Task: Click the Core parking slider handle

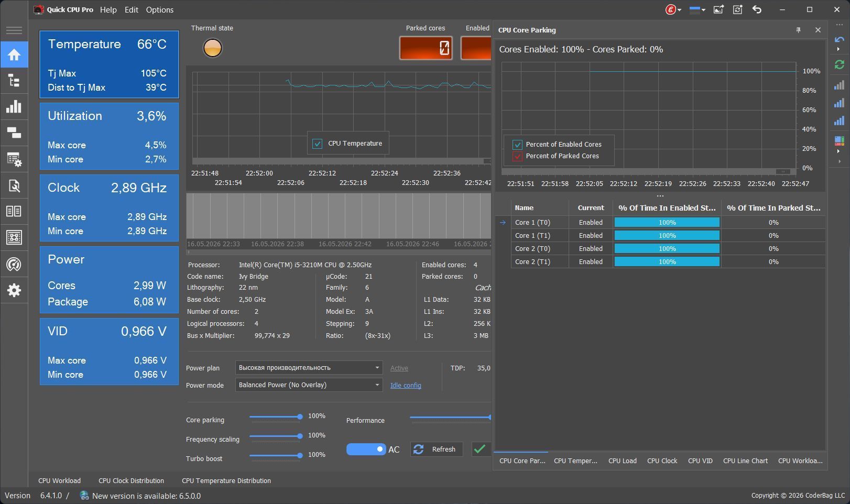Action: (300, 417)
